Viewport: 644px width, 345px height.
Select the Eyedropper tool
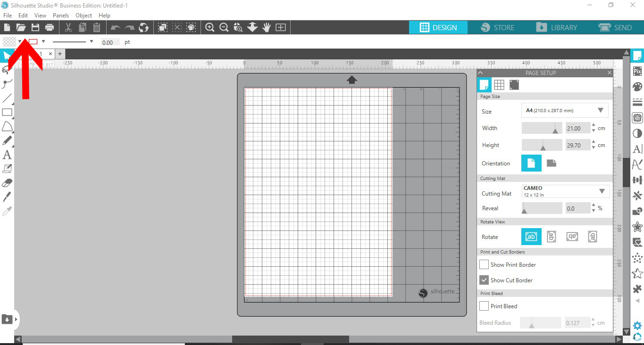[7, 211]
